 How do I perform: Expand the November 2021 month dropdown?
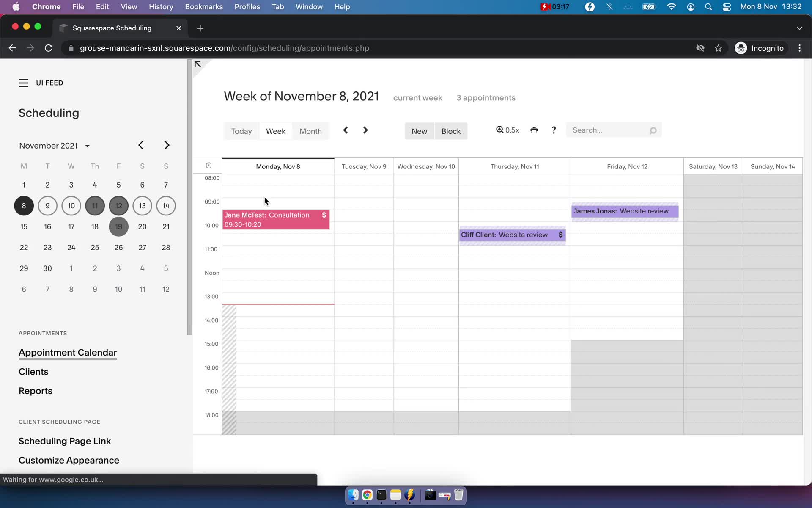[x=87, y=145]
